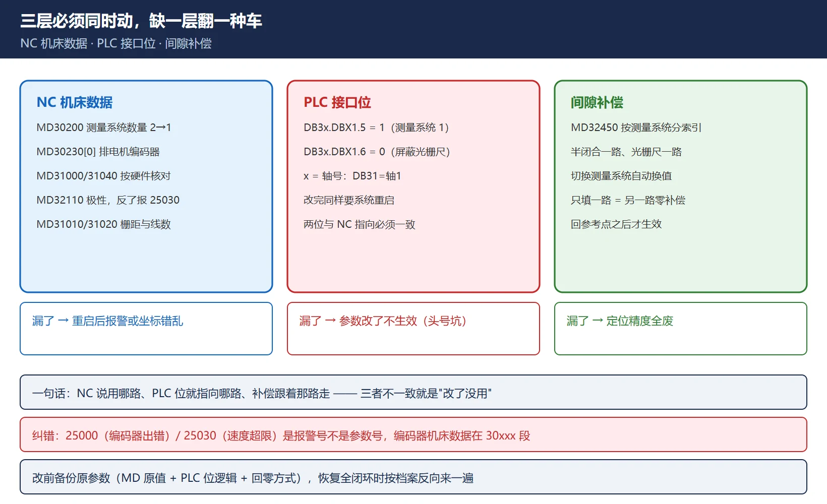The height and width of the screenshot is (504, 827).
Task: Click line 两位与 NC 指向必须一致
Action: coord(360,224)
